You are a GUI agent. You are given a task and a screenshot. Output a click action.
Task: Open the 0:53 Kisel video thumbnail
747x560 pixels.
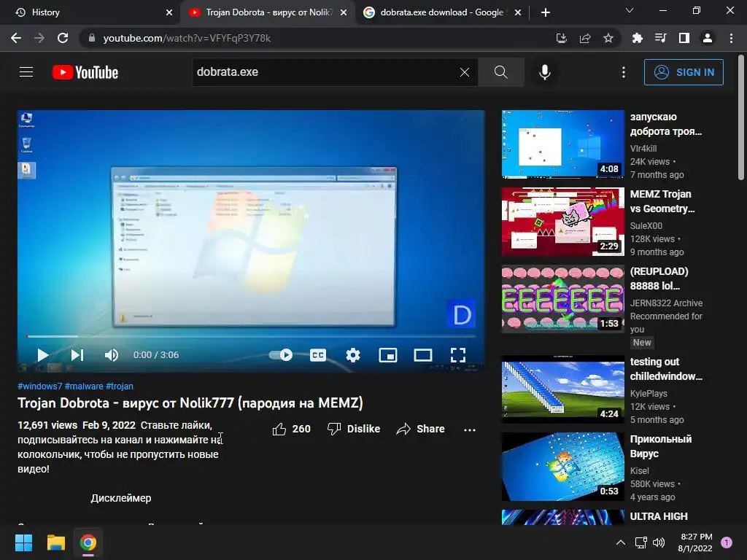pos(562,467)
